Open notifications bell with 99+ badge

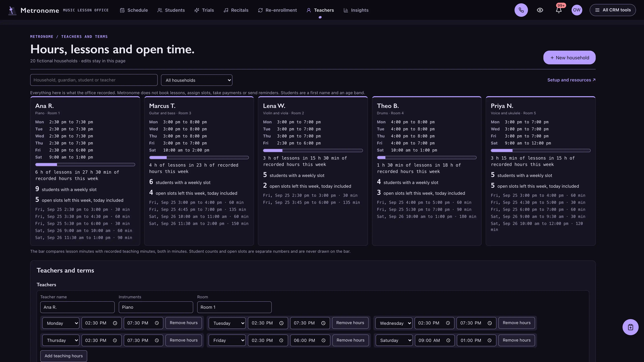pyautogui.click(x=559, y=10)
